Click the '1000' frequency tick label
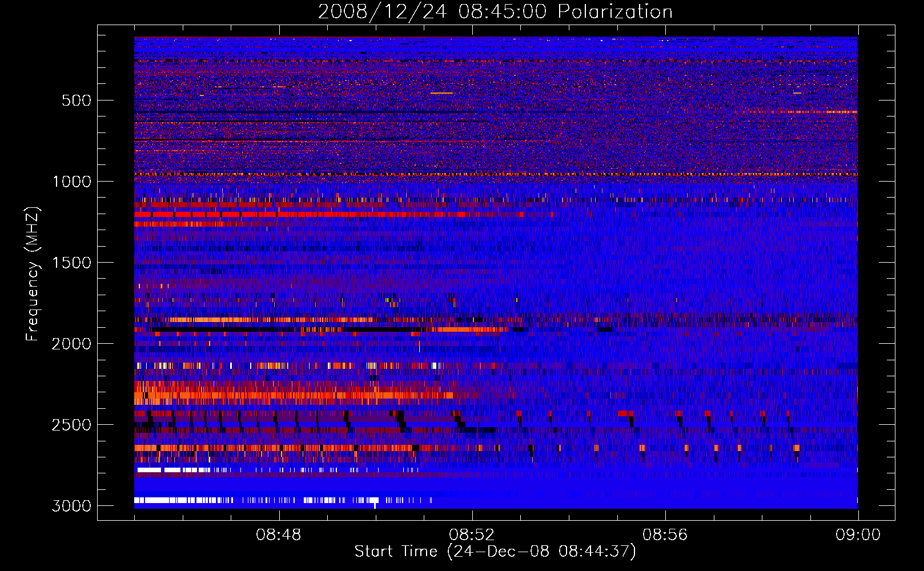This screenshot has width=924, height=571. pos(72,182)
